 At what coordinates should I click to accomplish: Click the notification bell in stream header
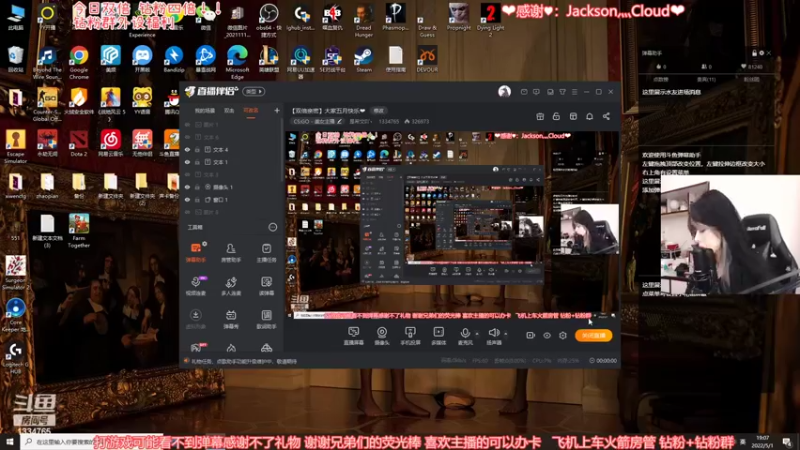point(589,116)
